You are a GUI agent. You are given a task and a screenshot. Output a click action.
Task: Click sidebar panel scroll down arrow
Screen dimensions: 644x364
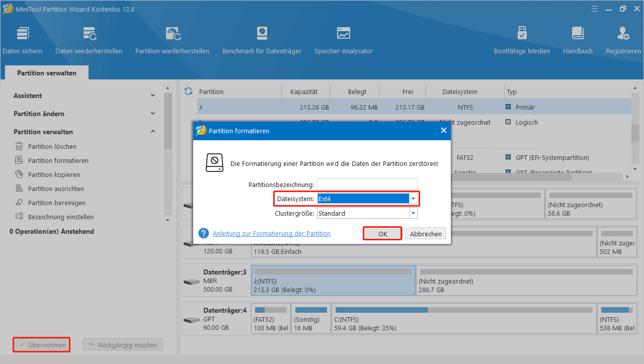[168, 220]
